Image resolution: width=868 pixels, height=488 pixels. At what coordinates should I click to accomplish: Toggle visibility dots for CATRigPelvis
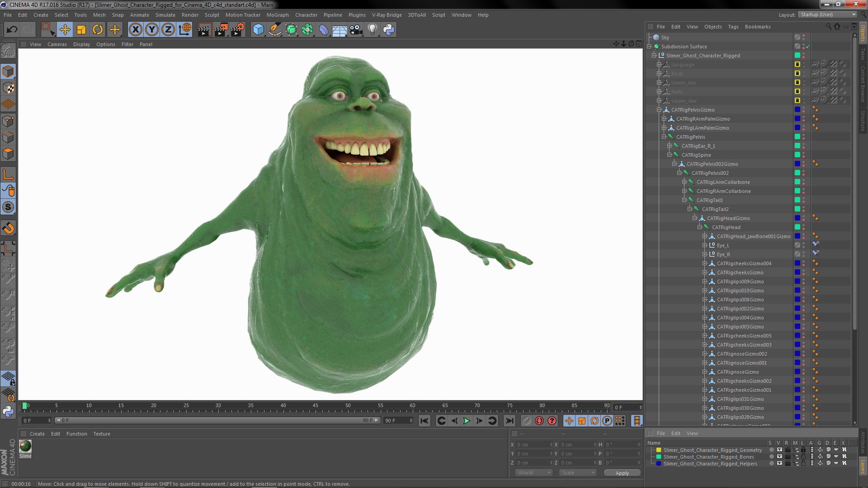click(804, 137)
